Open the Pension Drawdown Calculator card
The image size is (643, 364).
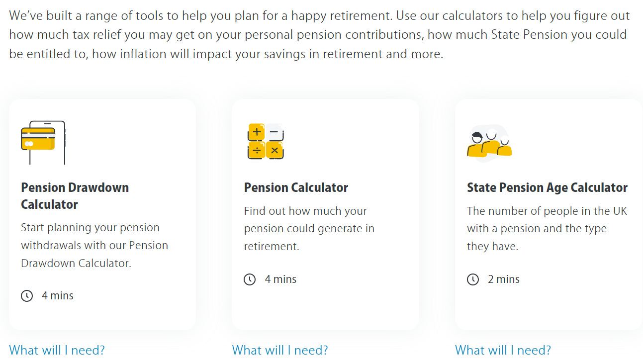[x=102, y=214]
